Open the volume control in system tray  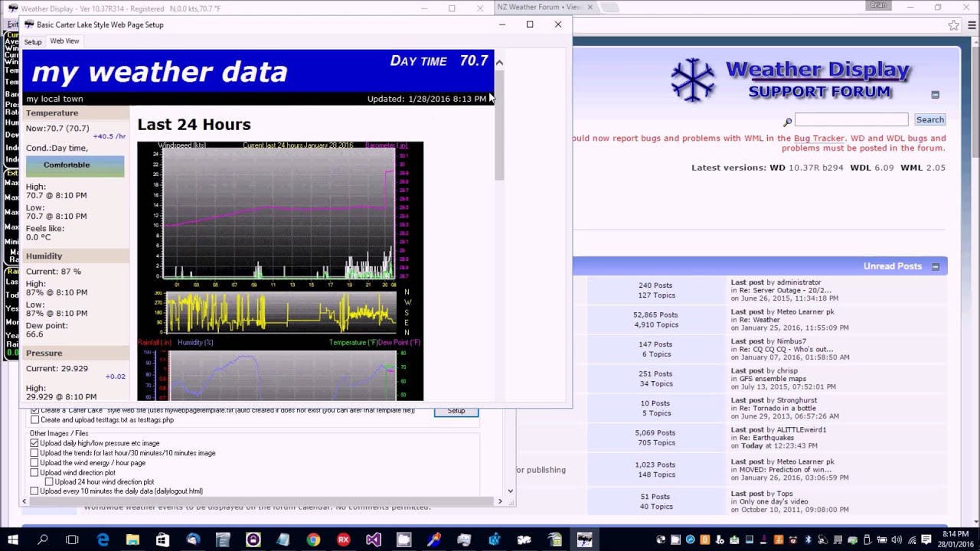pyautogui.click(x=897, y=540)
